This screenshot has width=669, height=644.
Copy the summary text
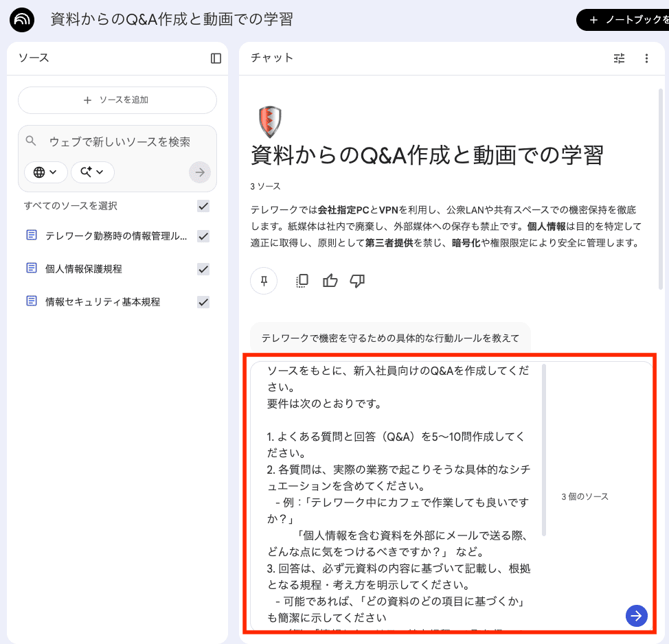pos(302,281)
